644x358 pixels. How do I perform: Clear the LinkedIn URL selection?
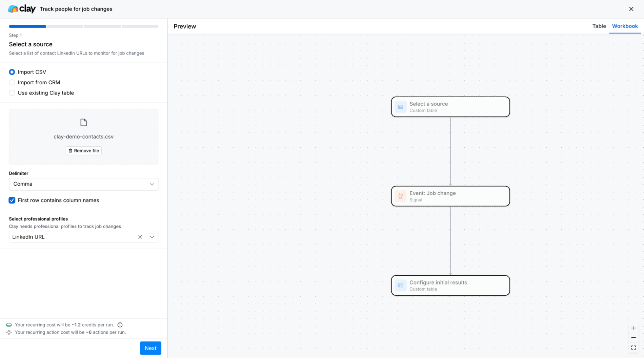[x=140, y=237]
